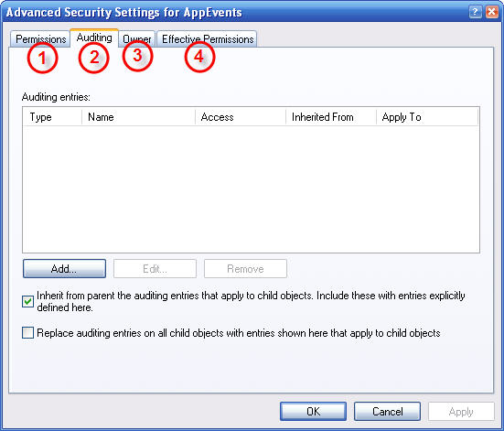Sort entries by Name column header

(138, 117)
